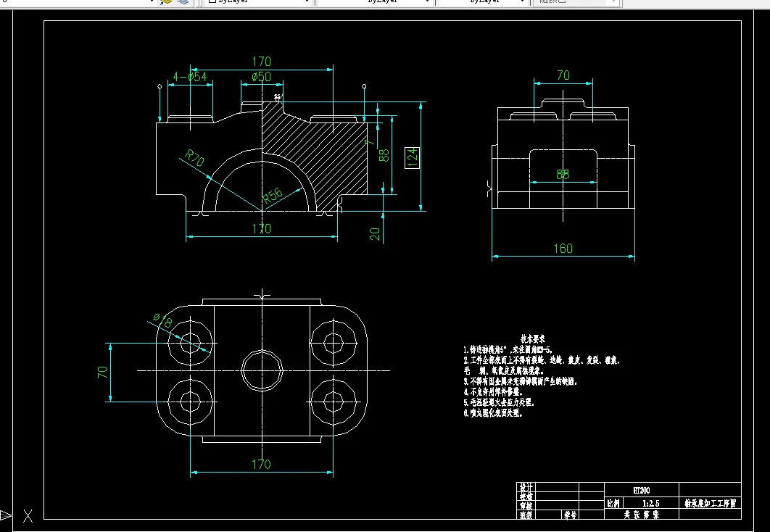Select the ø18 hole dimension label

pos(162,320)
